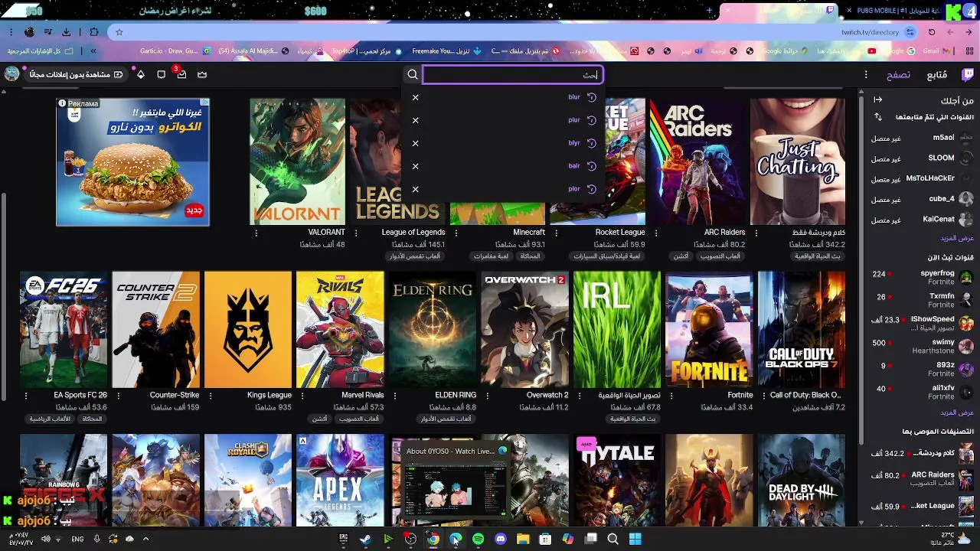Remove the 'blur' search history entry
980x551 pixels.
(415, 97)
